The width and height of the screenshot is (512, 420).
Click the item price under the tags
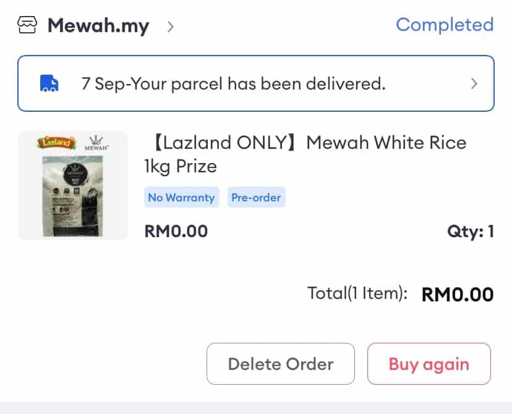pyautogui.click(x=176, y=232)
